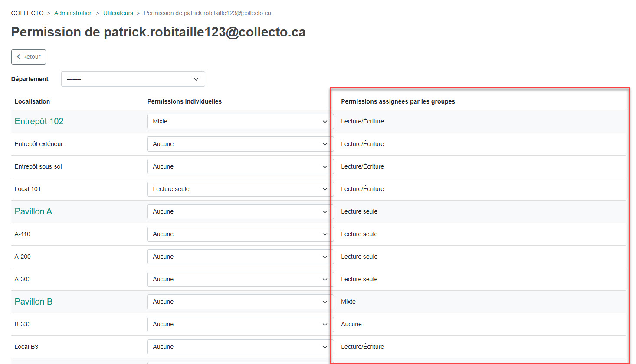
Task: Select the A-303 permission dropdown
Action: tap(240, 279)
